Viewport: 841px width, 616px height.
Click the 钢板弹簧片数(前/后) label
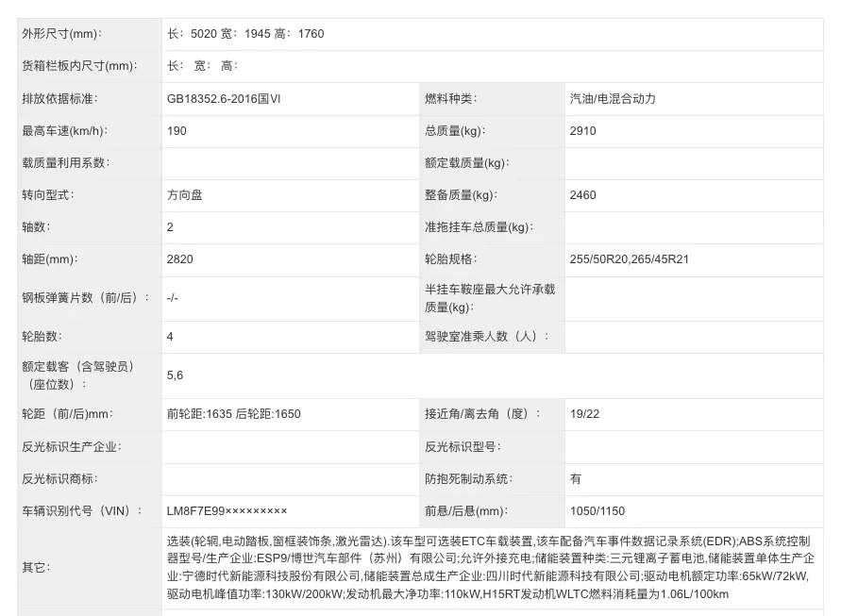coord(85,298)
